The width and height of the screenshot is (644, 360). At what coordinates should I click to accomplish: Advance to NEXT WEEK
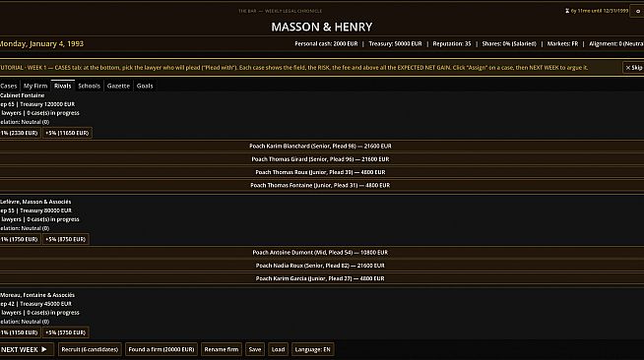26,349
